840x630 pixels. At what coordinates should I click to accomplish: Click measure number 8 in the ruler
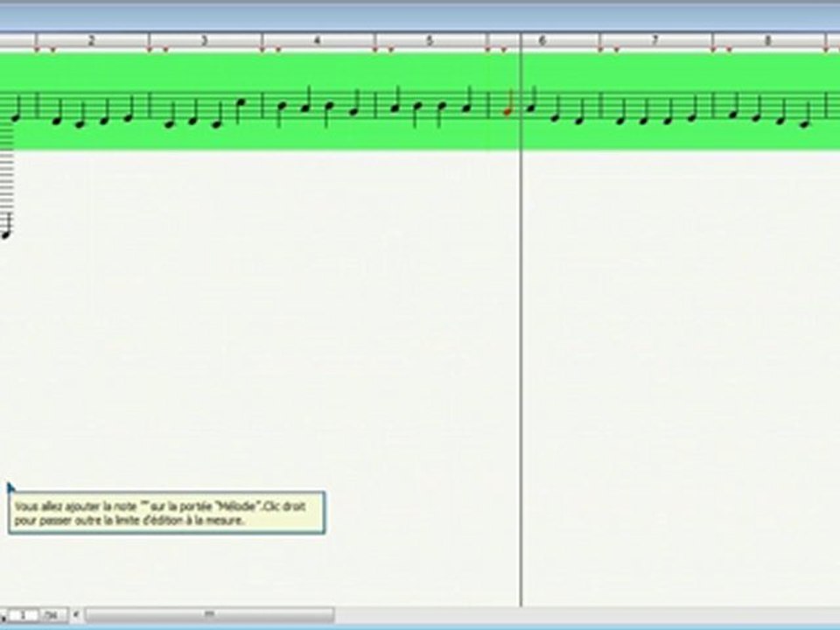[x=767, y=41]
